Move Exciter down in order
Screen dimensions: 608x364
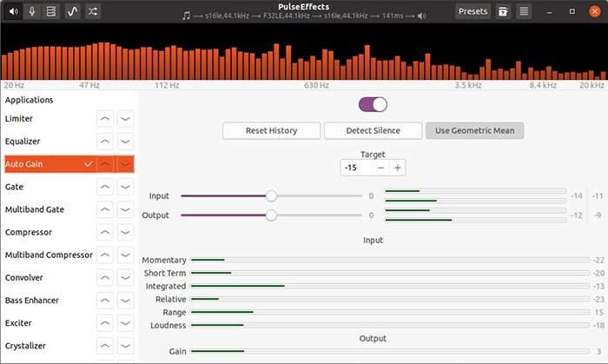[x=125, y=323]
